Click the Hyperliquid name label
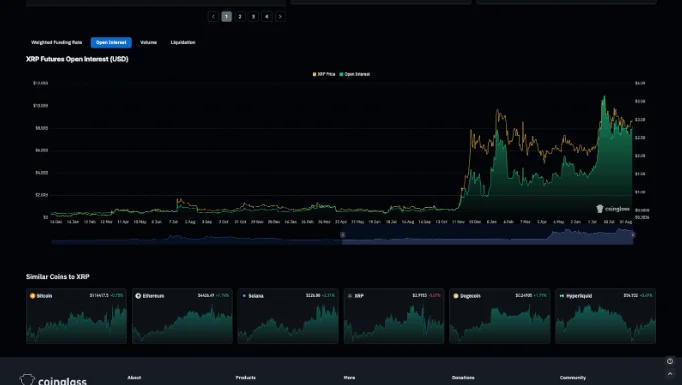This screenshot has width=682, height=385. pos(579,296)
